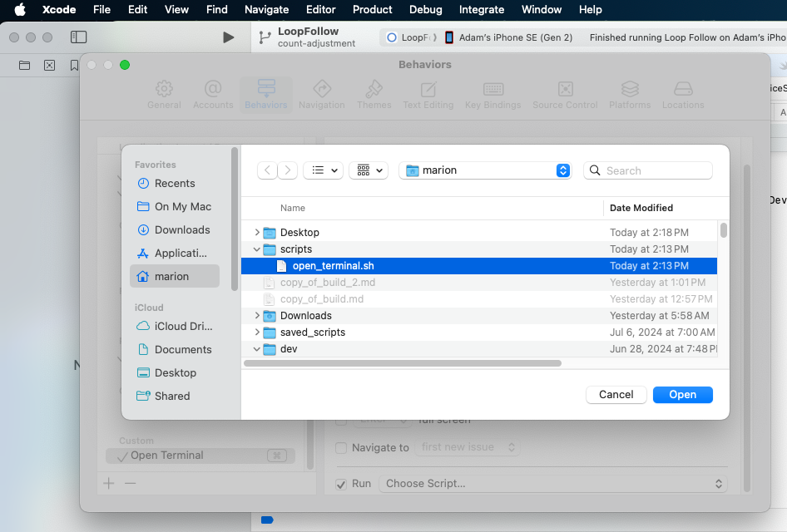
Task: Open the Product menu
Action: click(x=372, y=10)
